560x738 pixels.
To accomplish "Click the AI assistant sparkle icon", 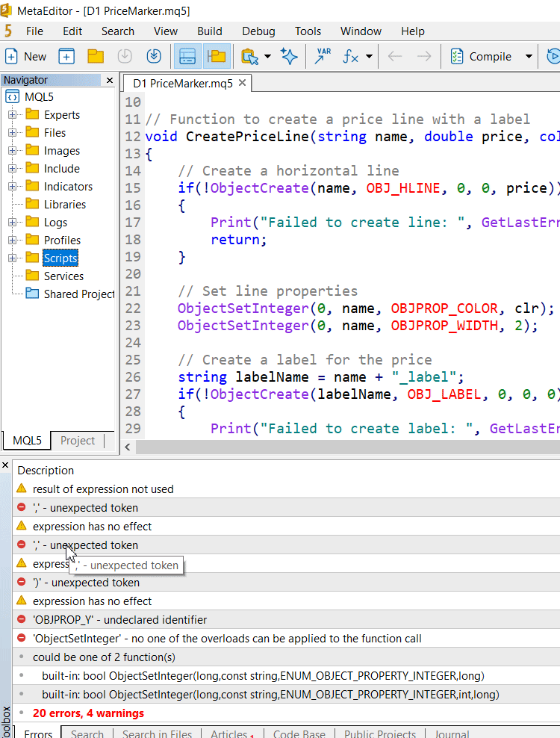I will point(289,57).
